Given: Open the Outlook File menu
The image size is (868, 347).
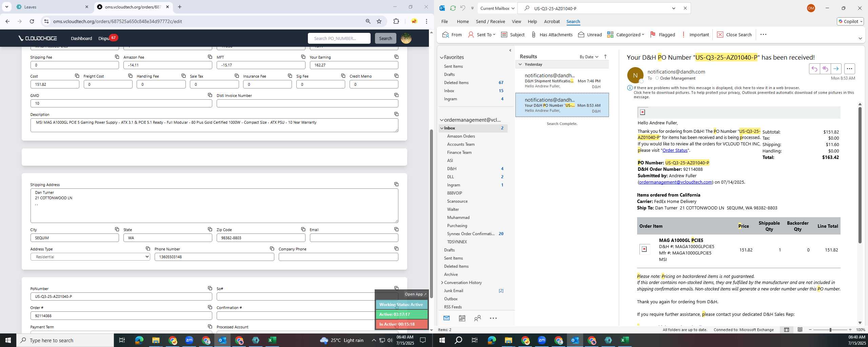Looking at the screenshot, I should [445, 21].
